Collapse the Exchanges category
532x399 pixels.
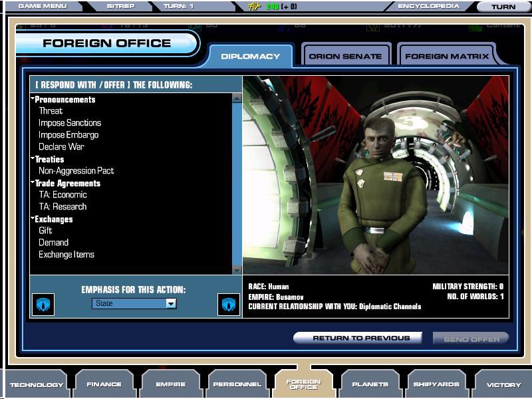tap(33, 219)
